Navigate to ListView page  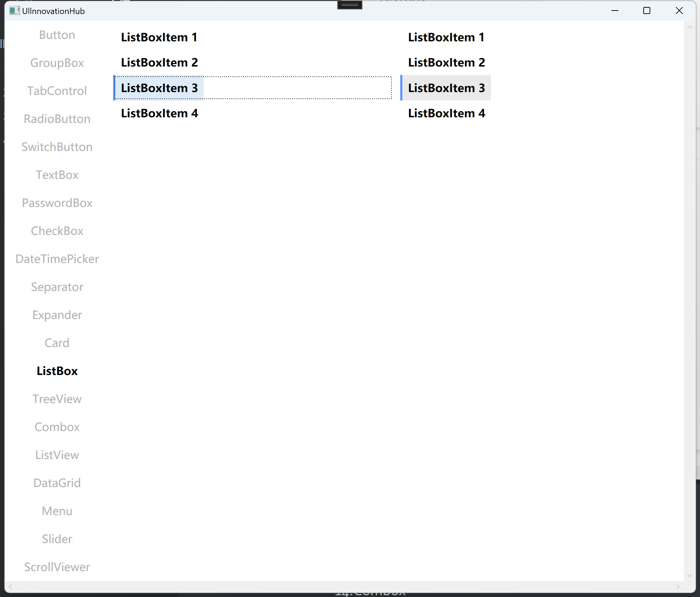tap(57, 455)
